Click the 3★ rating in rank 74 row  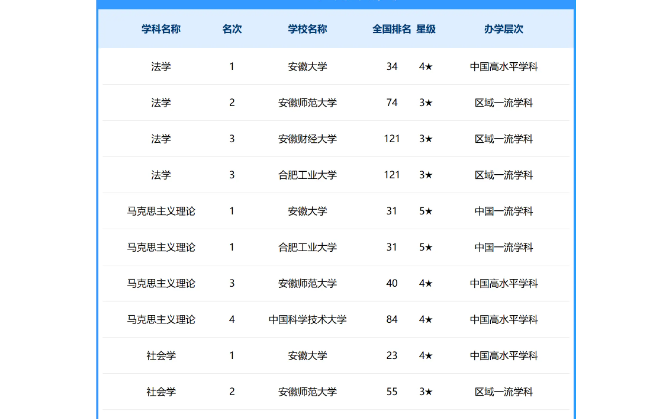click(x=426, y=102)
